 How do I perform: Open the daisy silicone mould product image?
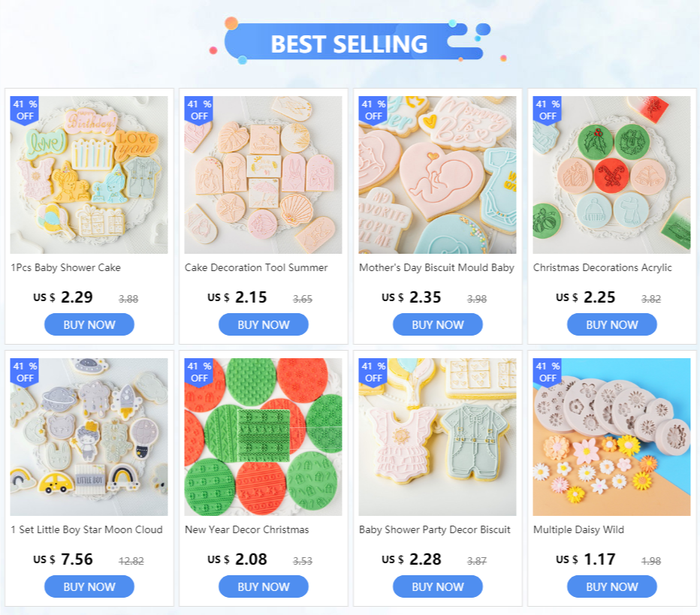(x=611, y=437)
